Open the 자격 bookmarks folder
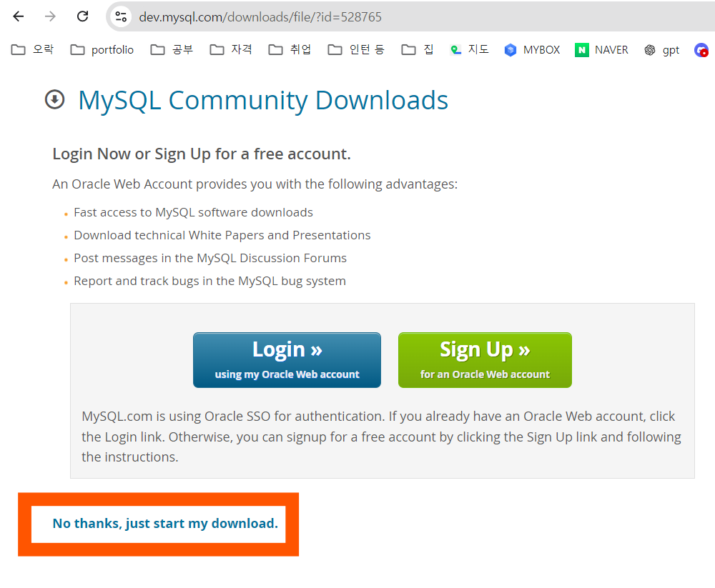Viewport: 715px width, 588px height. (x=231, y=50)
